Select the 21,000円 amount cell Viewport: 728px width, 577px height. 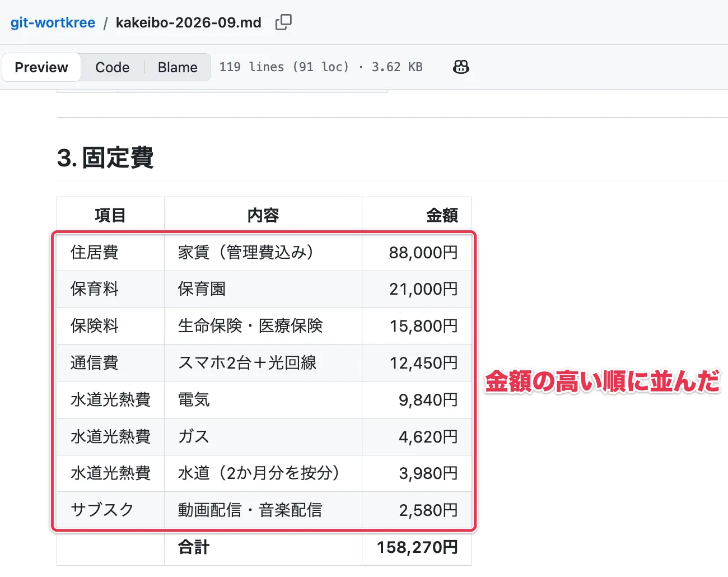417,289
